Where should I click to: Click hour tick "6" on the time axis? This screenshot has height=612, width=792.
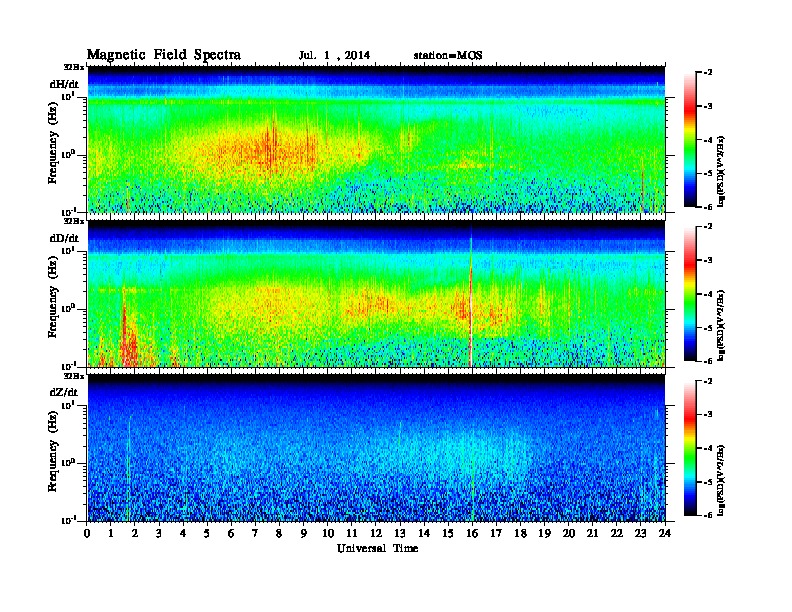pos(232,534)
